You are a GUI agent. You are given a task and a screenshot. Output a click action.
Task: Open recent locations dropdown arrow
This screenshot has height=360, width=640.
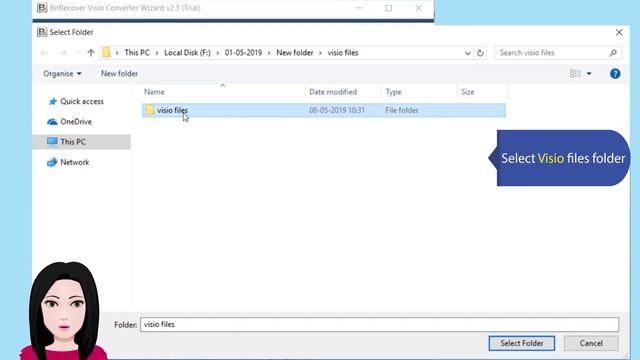(x=77, y=53)
